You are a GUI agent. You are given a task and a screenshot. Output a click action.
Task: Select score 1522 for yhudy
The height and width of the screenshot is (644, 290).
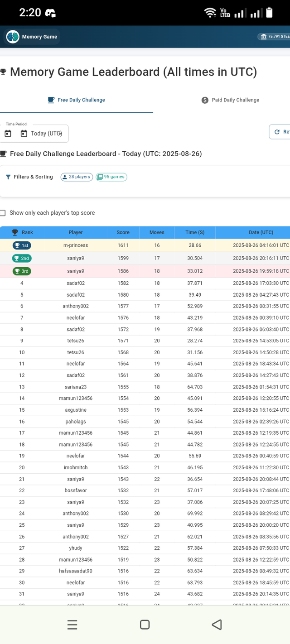tap(123, 548)
